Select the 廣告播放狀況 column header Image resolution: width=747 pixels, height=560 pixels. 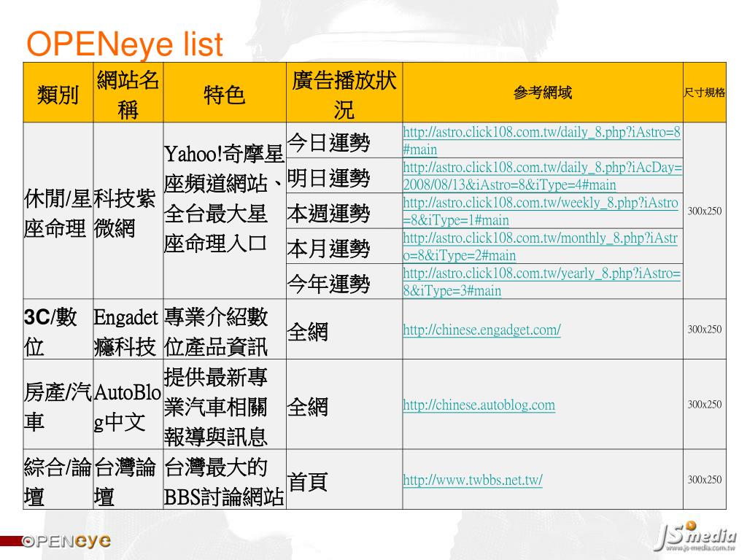click(x=344, y=93)
